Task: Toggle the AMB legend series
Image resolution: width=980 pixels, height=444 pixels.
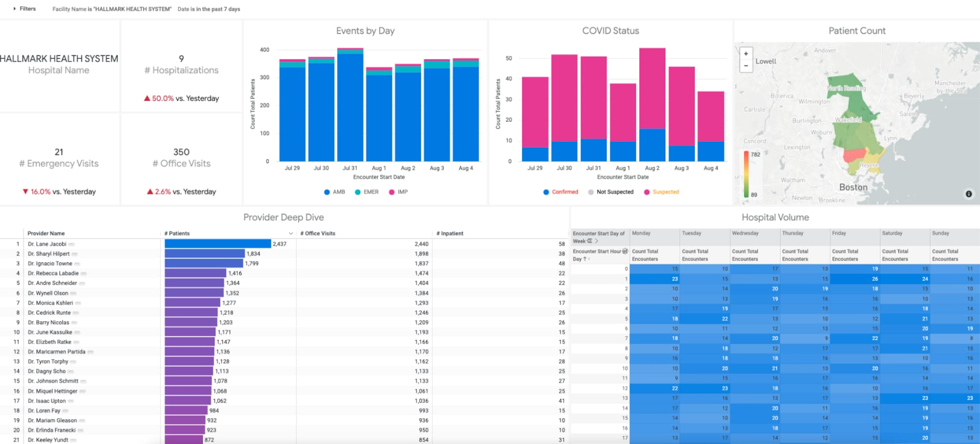Action: [x=334, y=192]
